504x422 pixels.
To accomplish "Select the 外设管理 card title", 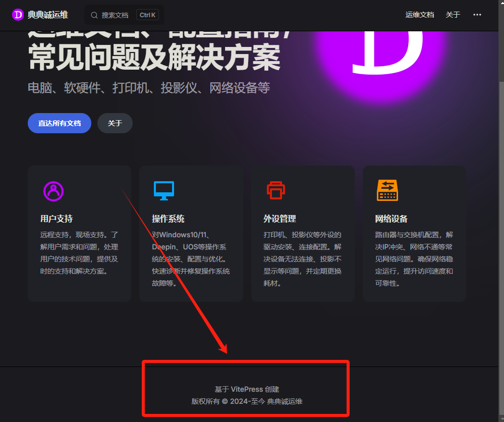I will tap(279, 219).
